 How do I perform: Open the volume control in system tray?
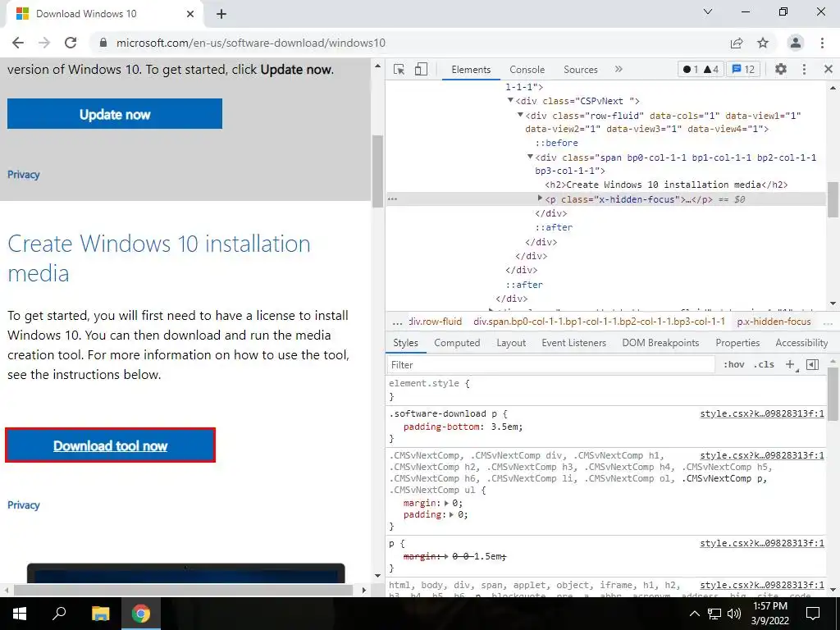(x=733, y=614)
